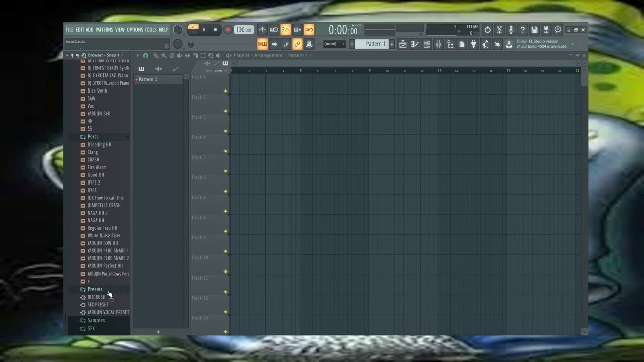Open the project picker icon
This screenshot has height=362, width=644.
pyautogui.click(x=462, y=44)
